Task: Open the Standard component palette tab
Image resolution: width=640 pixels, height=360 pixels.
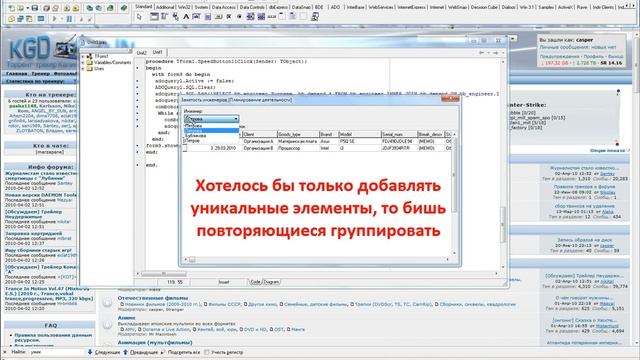Action: tap(143, 7)
